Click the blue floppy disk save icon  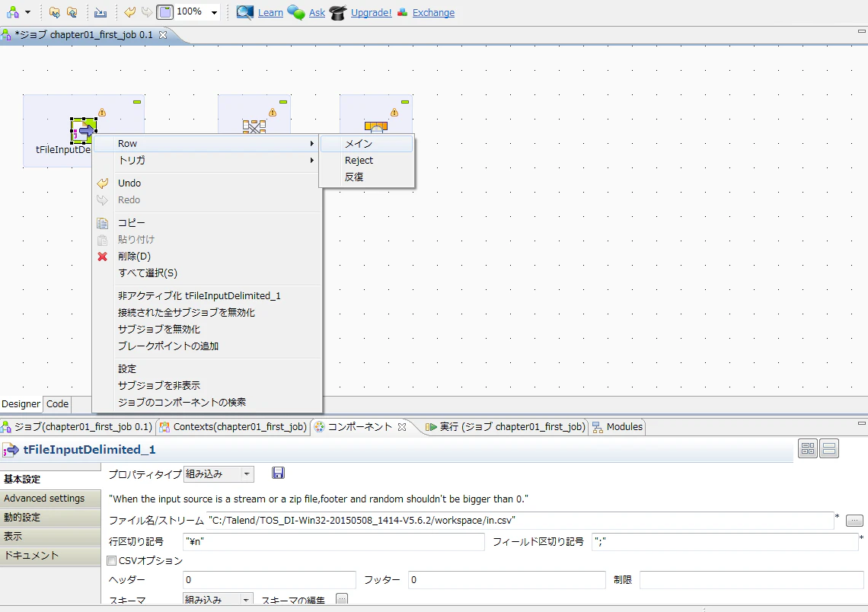(x=278, y=473)
